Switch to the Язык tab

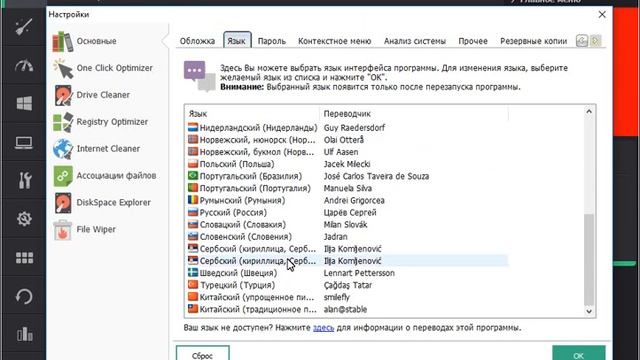coord(237,40)
